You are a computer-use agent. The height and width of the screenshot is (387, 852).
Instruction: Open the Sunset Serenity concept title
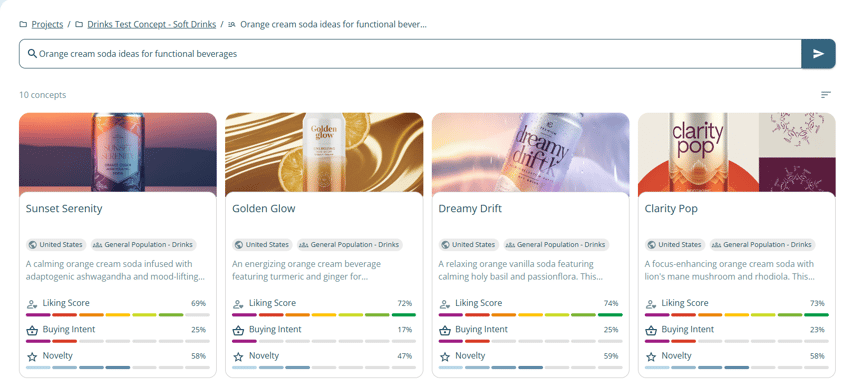64,209
